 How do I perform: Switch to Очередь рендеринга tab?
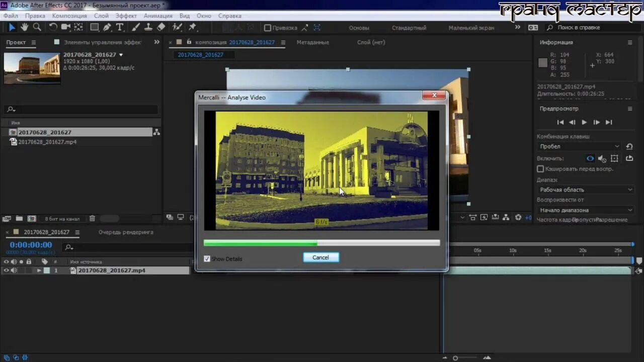(x=126, y=232)
